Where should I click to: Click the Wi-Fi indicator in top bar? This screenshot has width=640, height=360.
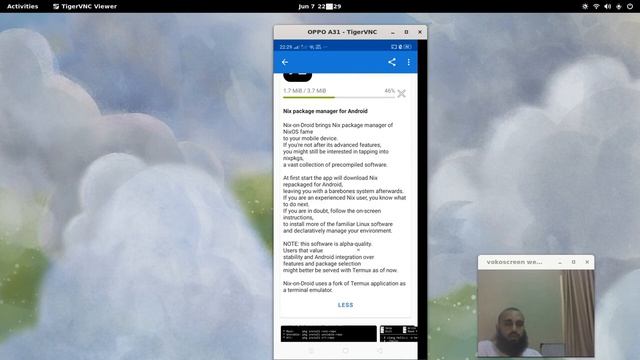point(596,6)
